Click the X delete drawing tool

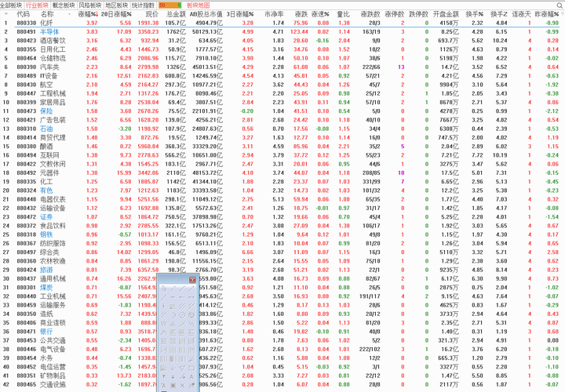pyautogui.click(x=182, y=386)
